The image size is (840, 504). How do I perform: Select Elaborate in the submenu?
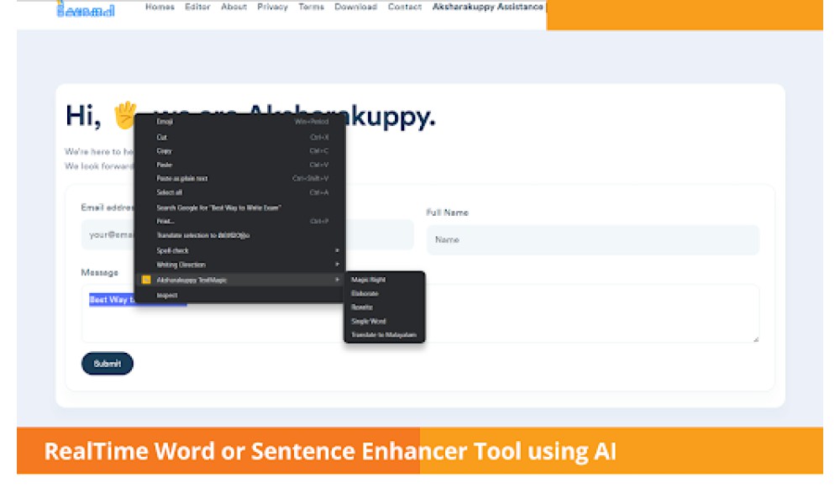(x=384, y=293)
